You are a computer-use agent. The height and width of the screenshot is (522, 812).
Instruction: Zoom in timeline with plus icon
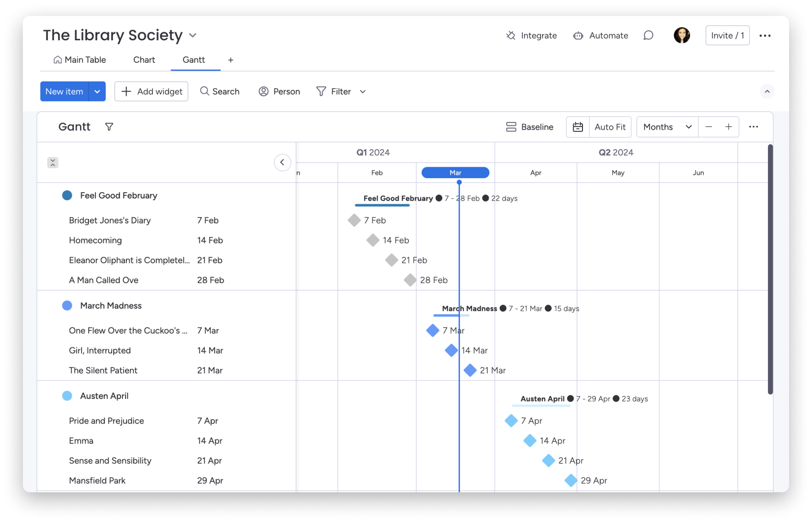point(729,127)
